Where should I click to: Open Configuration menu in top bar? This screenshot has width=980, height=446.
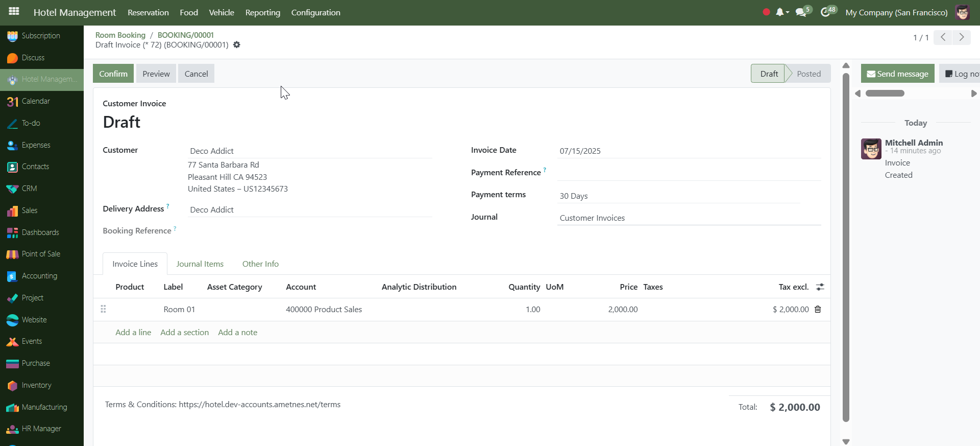[315, 12]
